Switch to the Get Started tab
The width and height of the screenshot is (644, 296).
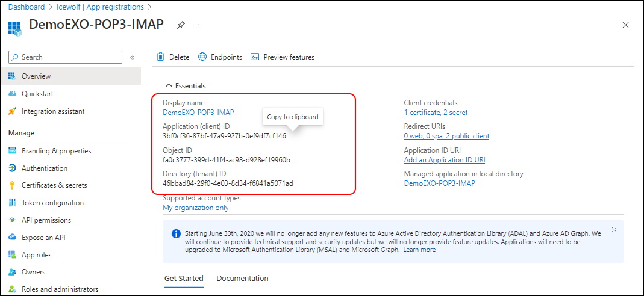(184, 279)
